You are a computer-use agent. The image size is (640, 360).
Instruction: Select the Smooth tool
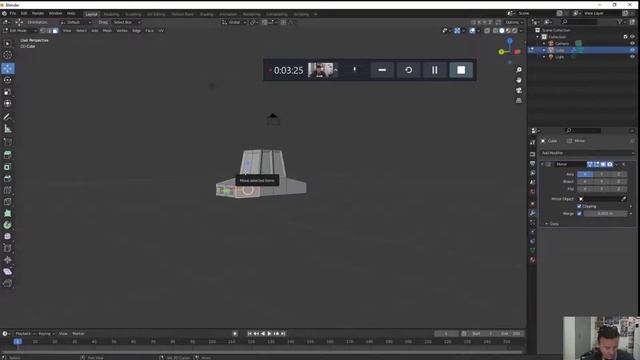7,236
